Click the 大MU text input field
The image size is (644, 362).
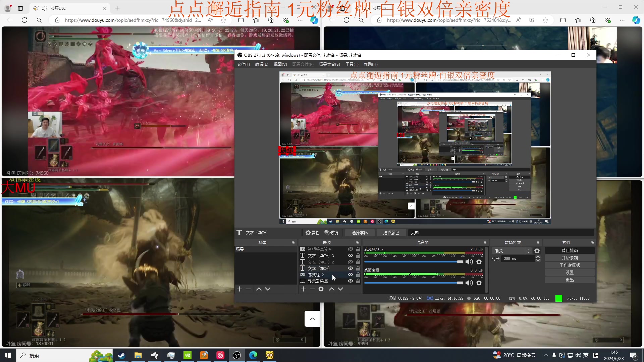click(x=501, y=233)
